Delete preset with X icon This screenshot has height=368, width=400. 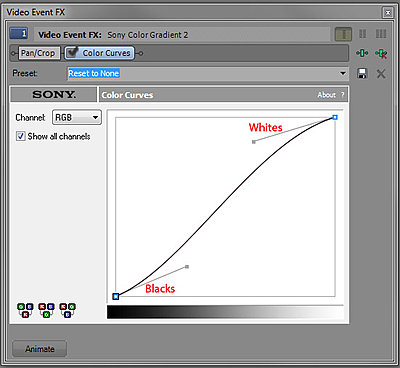[381, 74]
